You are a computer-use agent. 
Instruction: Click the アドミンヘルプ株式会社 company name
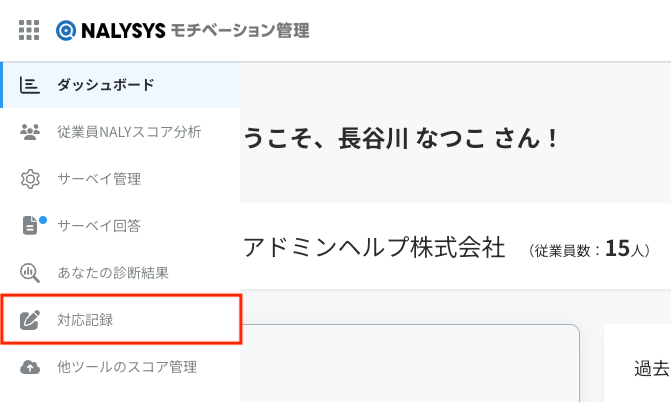(x=374, y=247)
